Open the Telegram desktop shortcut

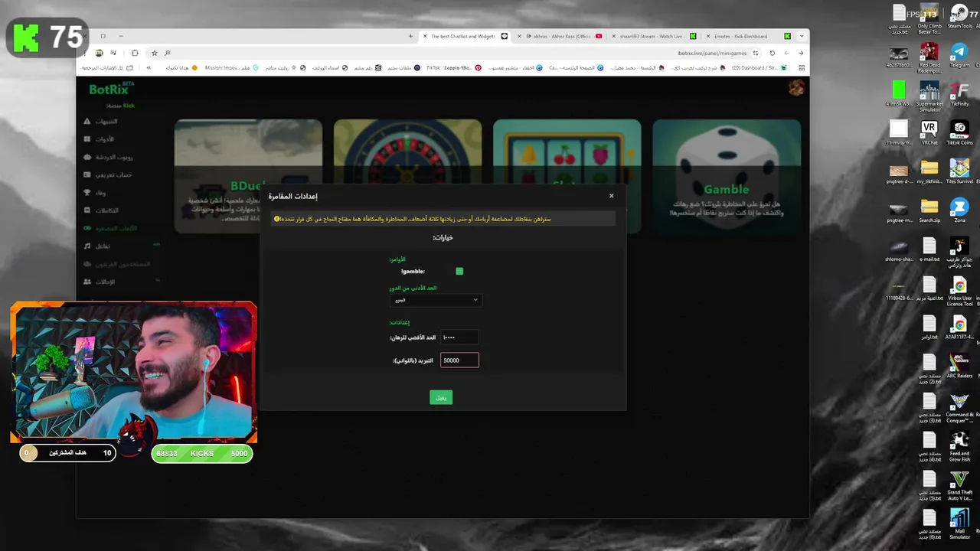click(x=959, y=56)
